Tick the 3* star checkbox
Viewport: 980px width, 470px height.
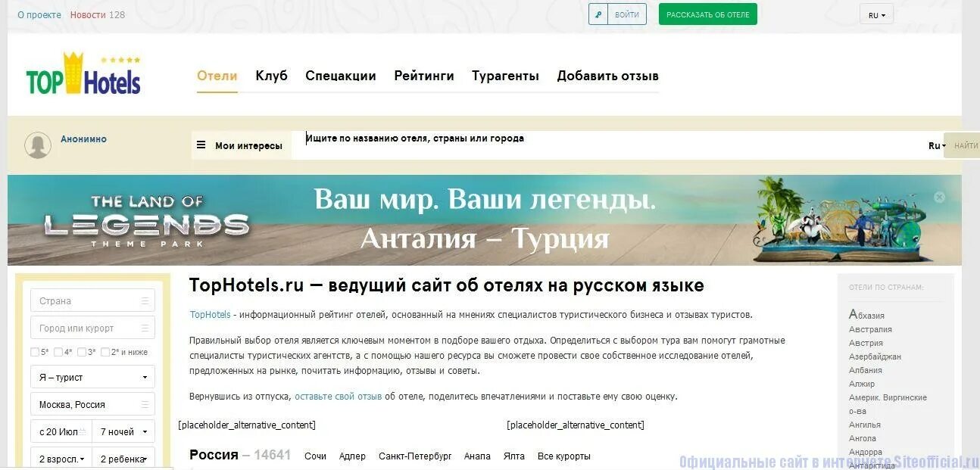[82, 352]
